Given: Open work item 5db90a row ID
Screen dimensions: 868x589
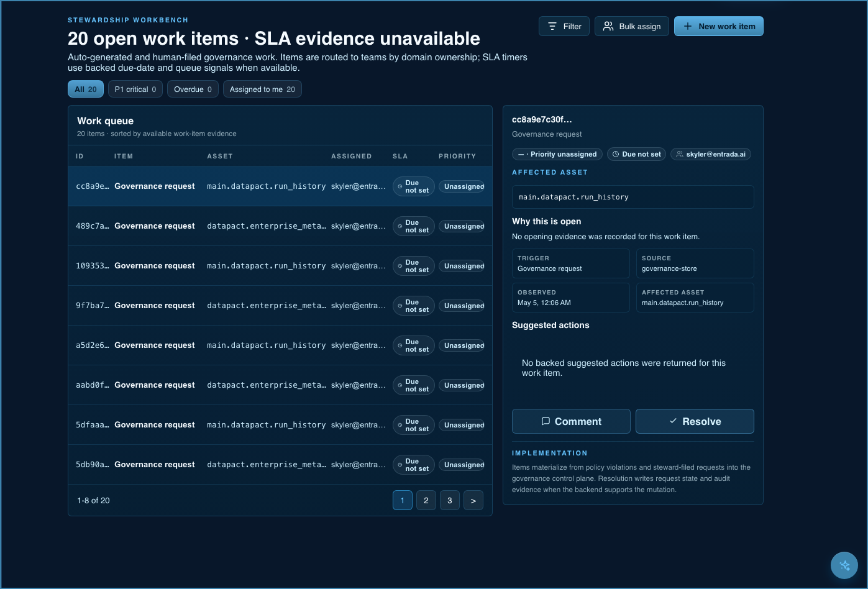Looking at the screenshot, I should [93, 465].
